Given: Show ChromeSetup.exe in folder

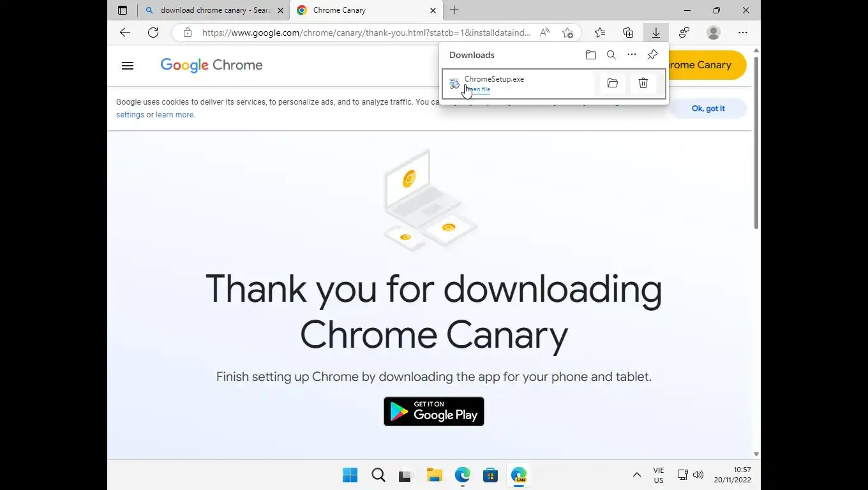Looking at the screenshot, I should tap(613, 83).
